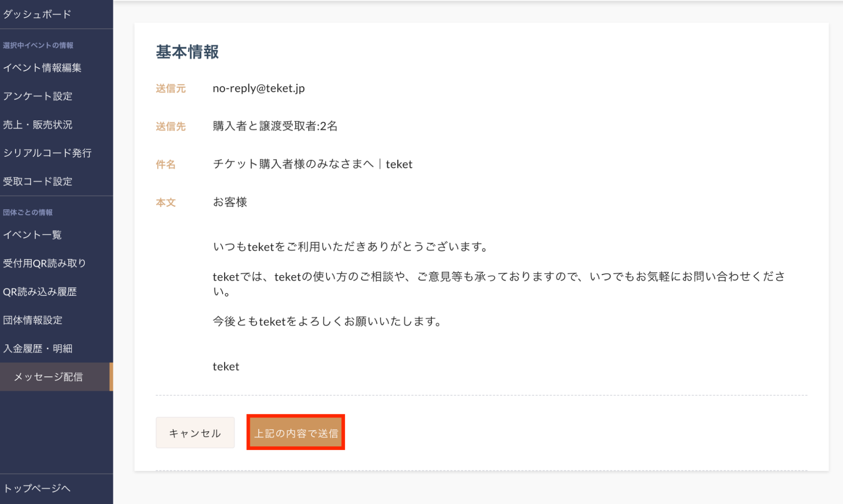843x504 pixels.
Task: Select the active メッセージ配信 item
Action: click(x=48, y=377)
